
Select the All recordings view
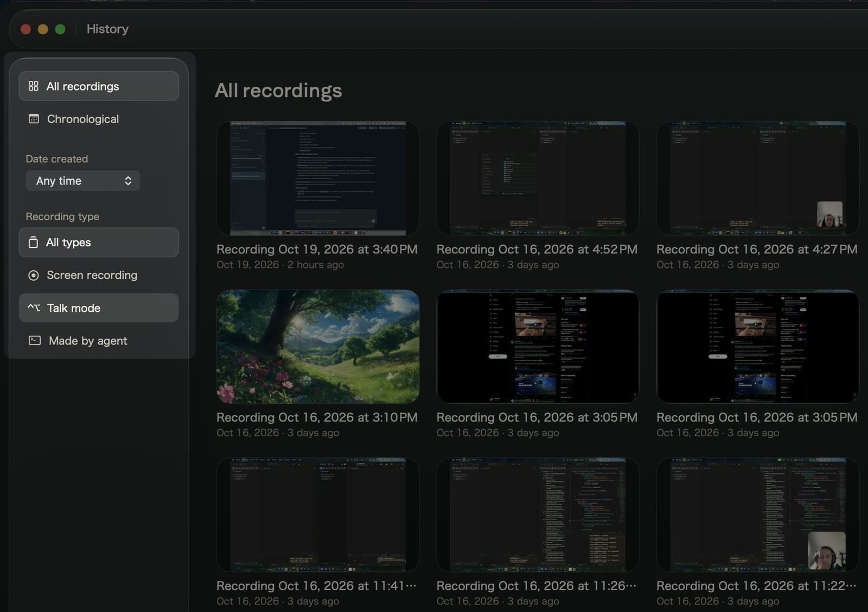(99, 86)
